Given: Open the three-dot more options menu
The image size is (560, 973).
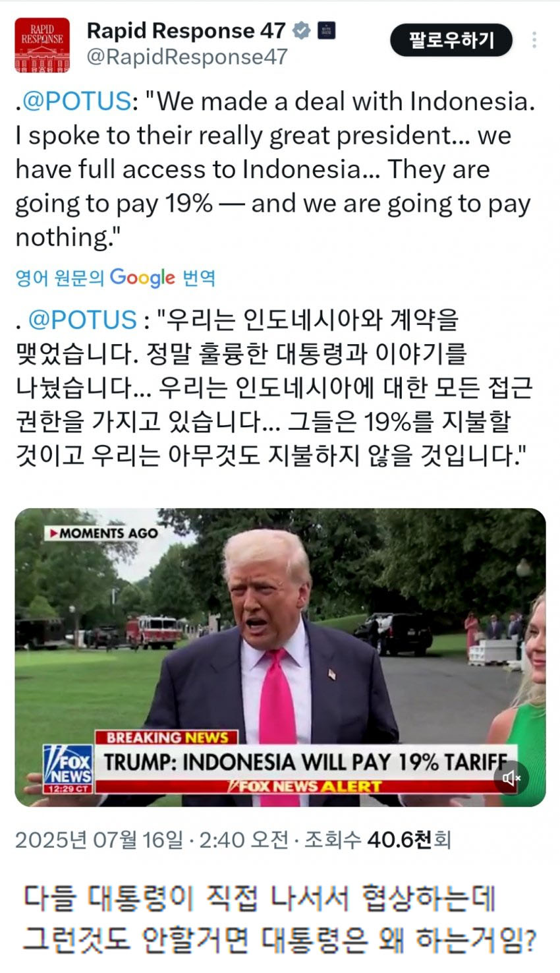Looking at the screenshot, I should click(x=534, y=40).
